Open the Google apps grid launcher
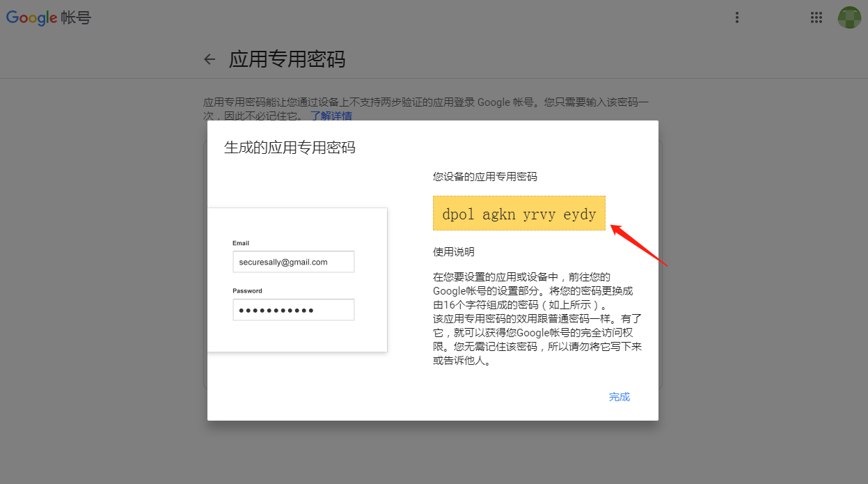The image size is (868, 484). [x=816, y=18]
